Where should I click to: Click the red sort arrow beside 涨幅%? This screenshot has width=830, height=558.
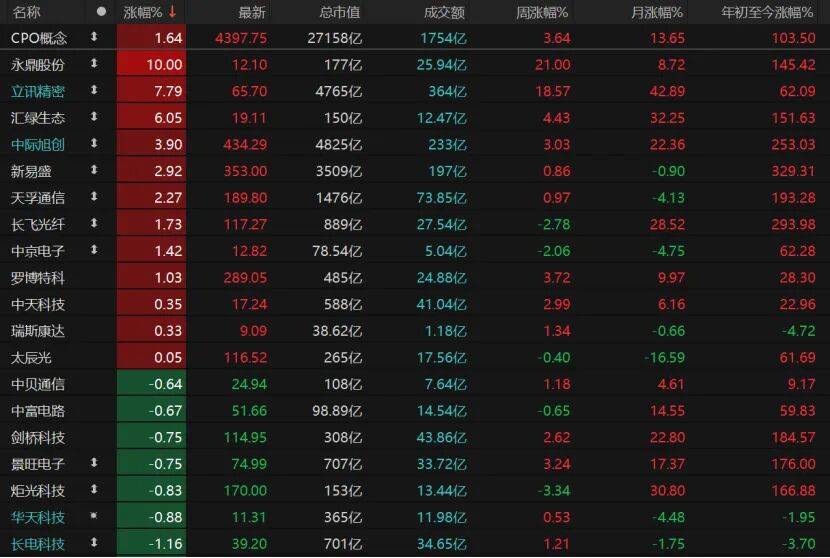(x=173, y=12)
